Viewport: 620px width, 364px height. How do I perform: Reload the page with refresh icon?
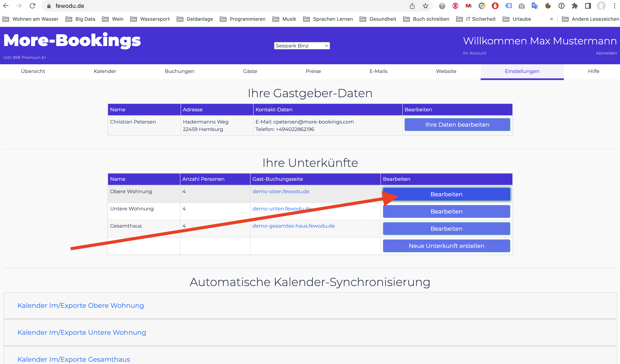32,6
